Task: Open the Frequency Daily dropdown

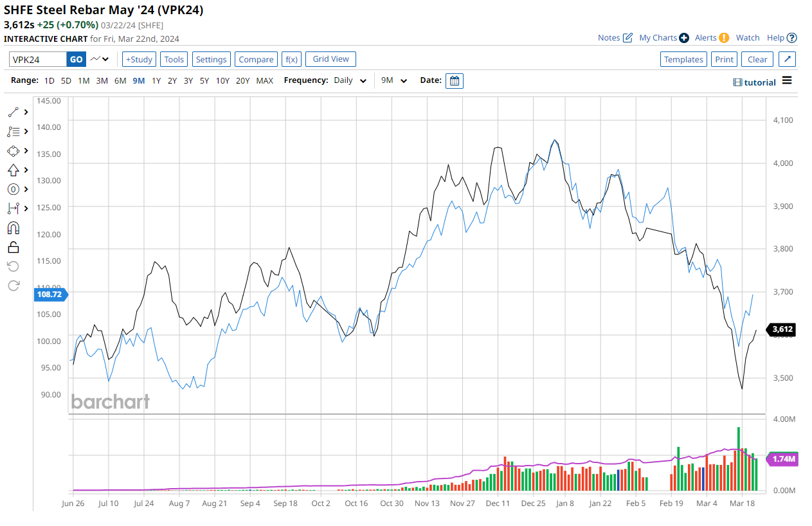Action: coord(350,80)
